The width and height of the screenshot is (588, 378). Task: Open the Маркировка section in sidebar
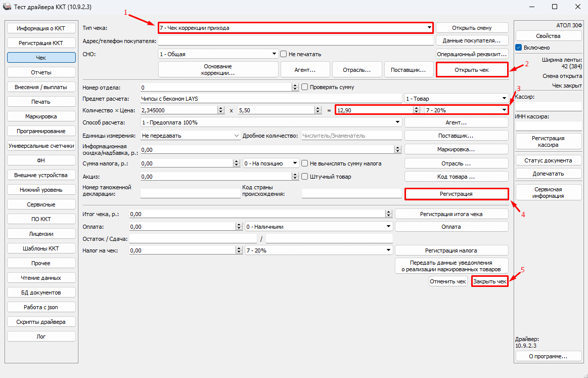pyautogui.click(x=41, y=116)
